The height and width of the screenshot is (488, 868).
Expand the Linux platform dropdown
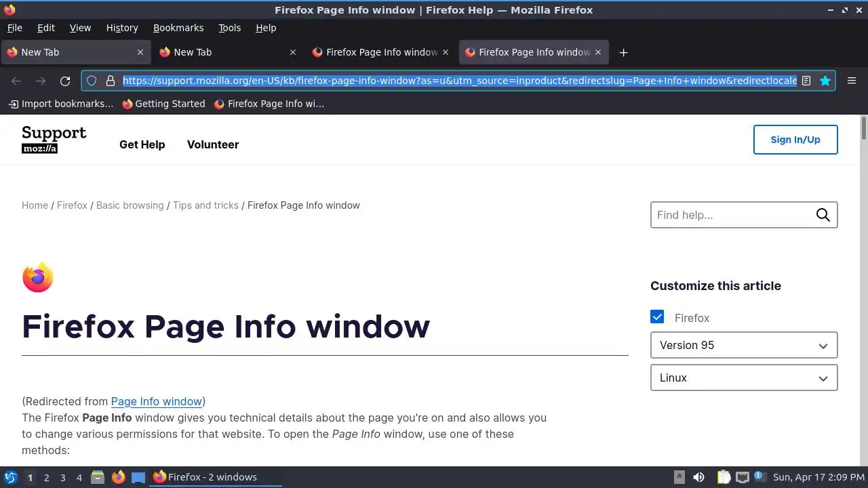point(744,378)
